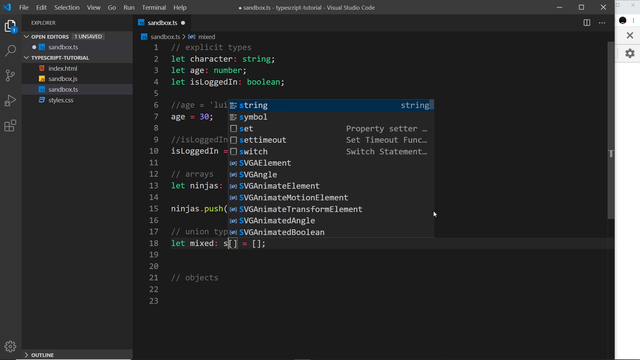The height and width of the screenshot is (360, 640).
Task: Click the '1 UNSAVED' badge in Open Editors
Action: tap(88, 37)
